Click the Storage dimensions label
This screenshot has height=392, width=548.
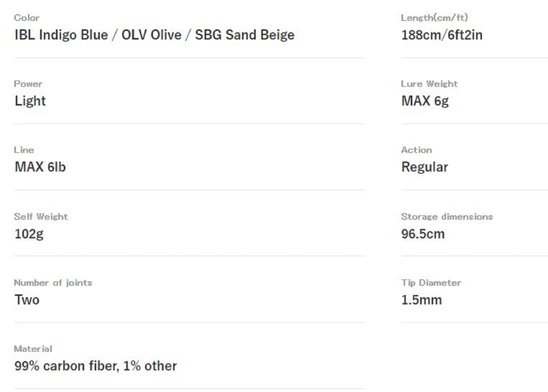tap(447, 217)
